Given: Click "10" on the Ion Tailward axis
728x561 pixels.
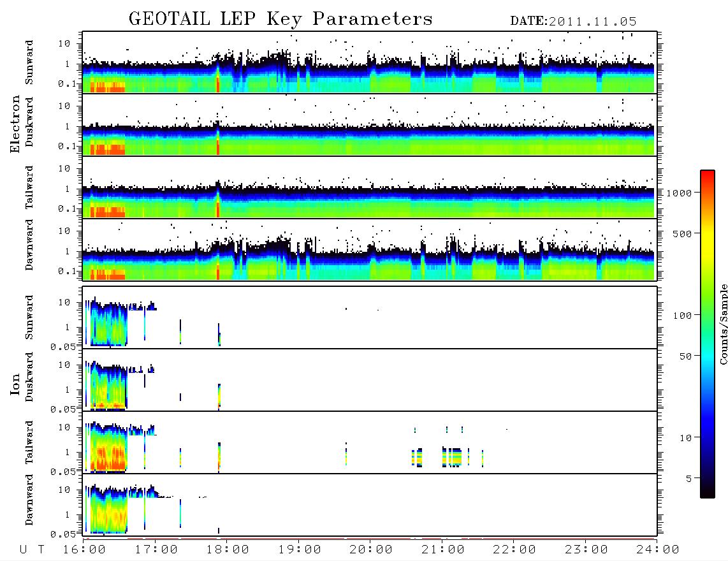Looking at the screenshot, I should pos(64,427).
